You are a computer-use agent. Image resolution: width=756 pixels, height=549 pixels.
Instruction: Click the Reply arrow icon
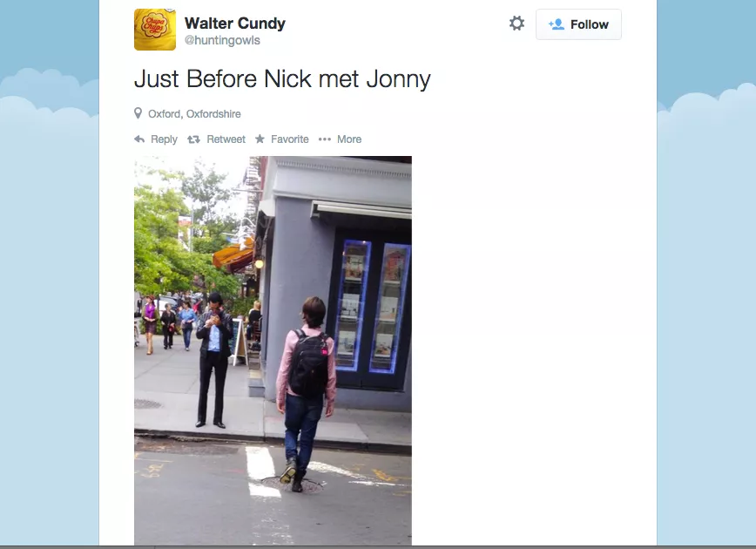[x=139, y=139]
